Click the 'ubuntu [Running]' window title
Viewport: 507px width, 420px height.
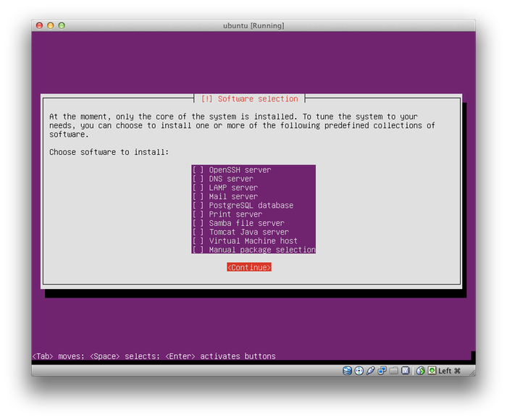click(x=253, y=25)
